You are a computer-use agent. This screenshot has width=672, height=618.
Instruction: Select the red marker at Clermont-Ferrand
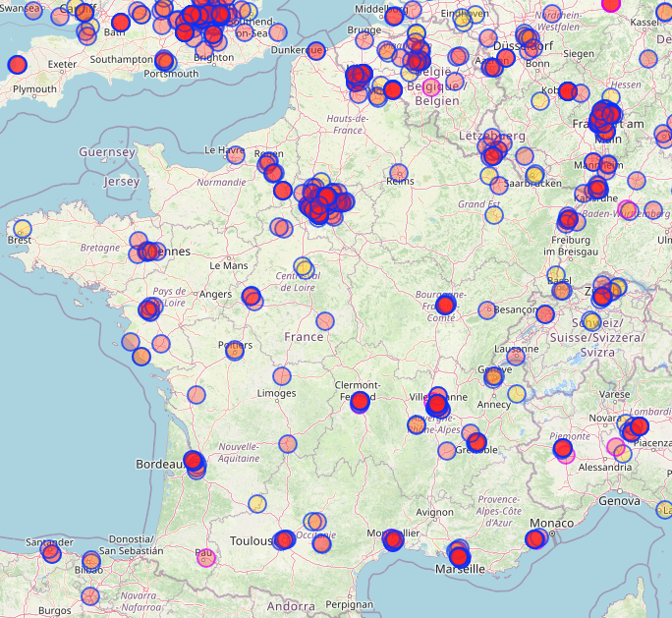360,401
